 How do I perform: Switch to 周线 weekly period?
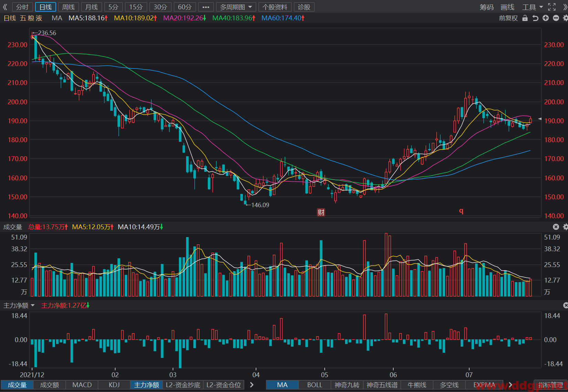pos(68,7)
